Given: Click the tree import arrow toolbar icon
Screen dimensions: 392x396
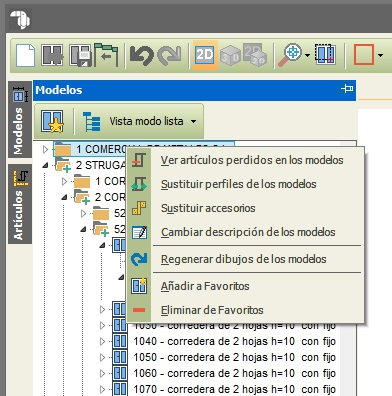Looking at the screenshot, I should [106, 54].
